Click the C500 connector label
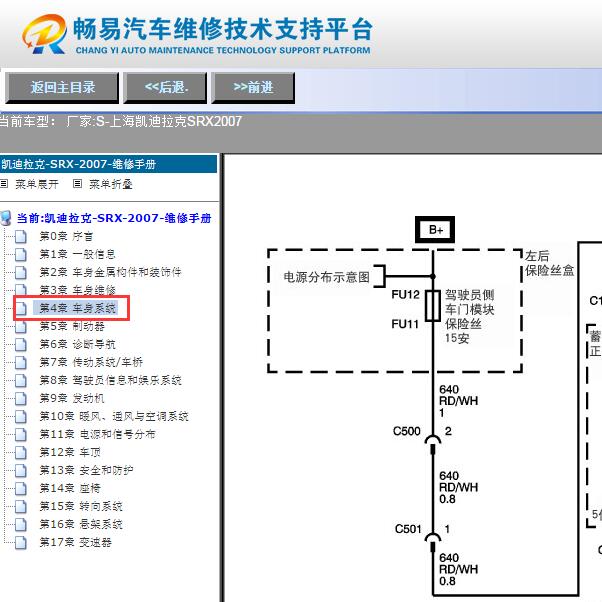Image resolution: width=602 pixels, height=602 pixels. coord(407,431)
